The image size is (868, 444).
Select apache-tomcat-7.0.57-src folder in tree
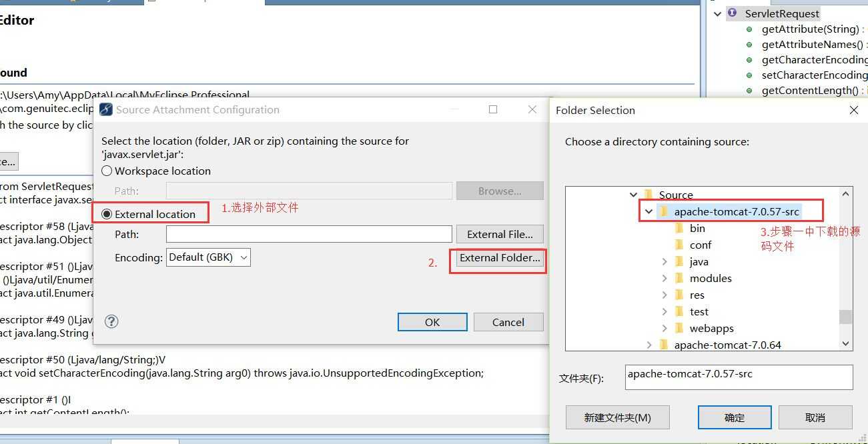[x=737, y=211]
